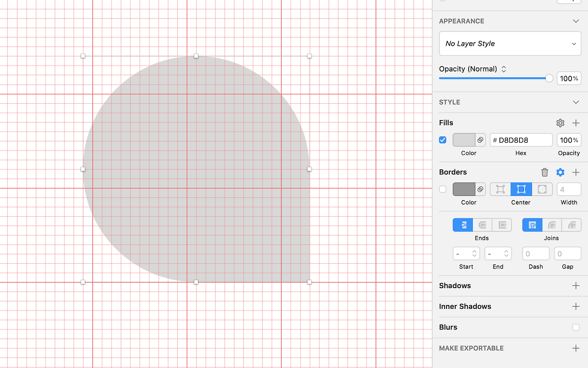
Task: Select the round Joins button
Action: [x=552, y=225]
